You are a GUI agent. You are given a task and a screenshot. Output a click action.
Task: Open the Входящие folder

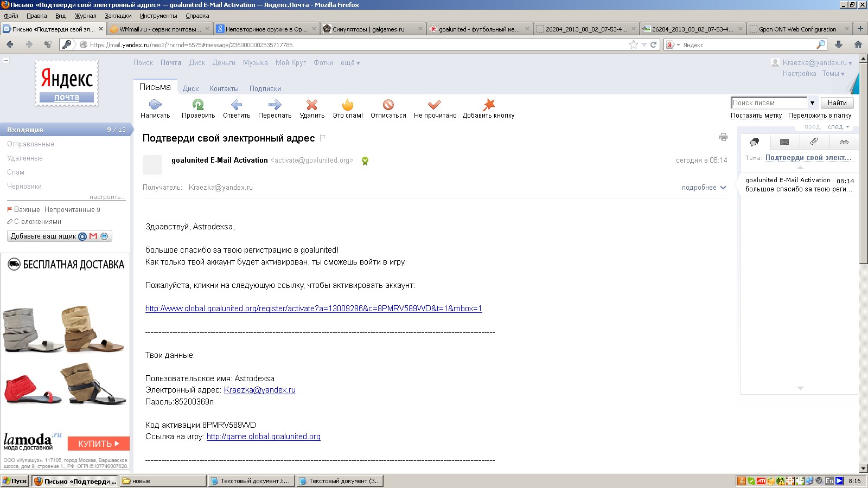(66, 130)
